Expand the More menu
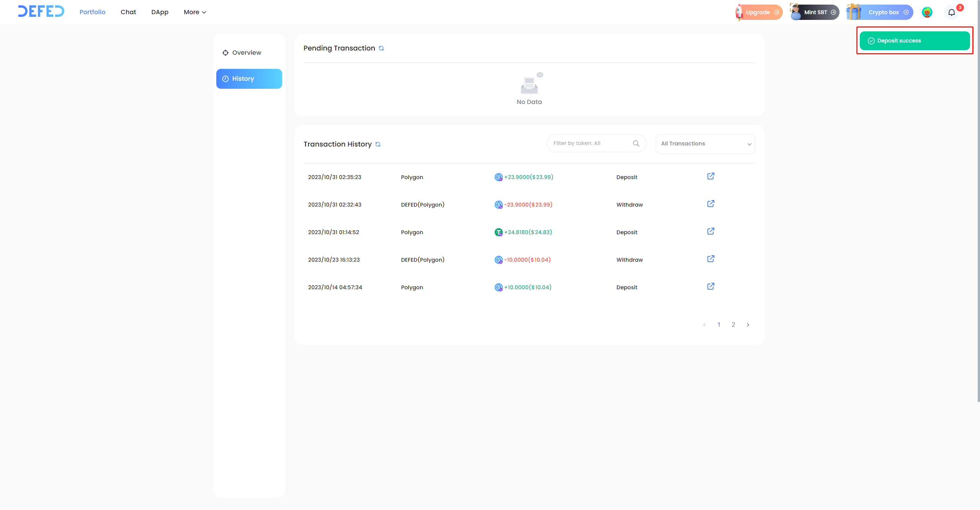The height and width of the screenshot is (510, 980). (x=195, y=12)
